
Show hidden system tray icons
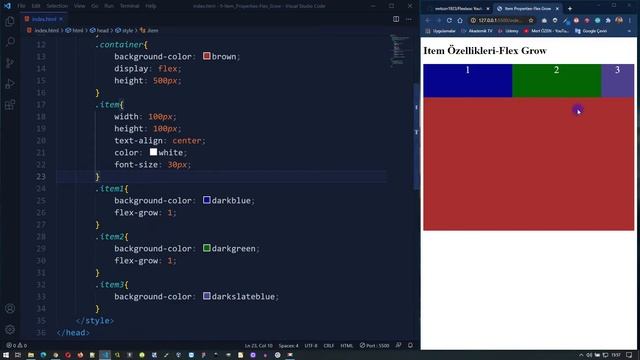tap(581, 355)
